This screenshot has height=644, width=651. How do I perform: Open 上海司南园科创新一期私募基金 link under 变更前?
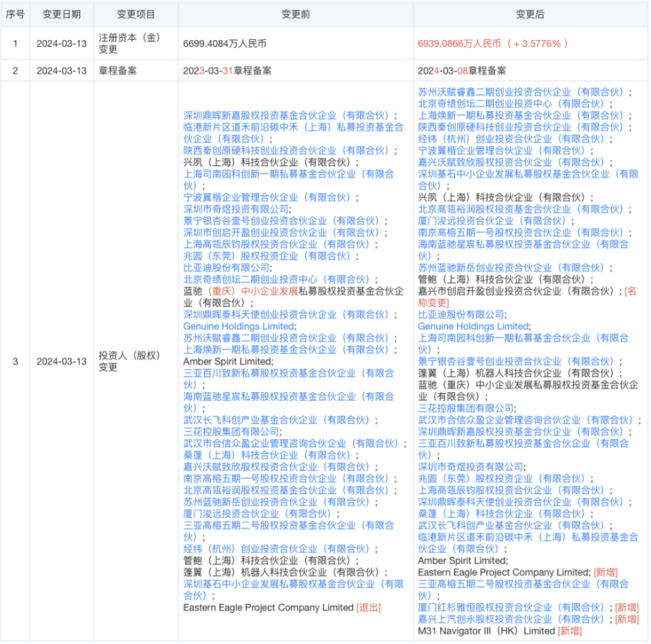[289, 180]
